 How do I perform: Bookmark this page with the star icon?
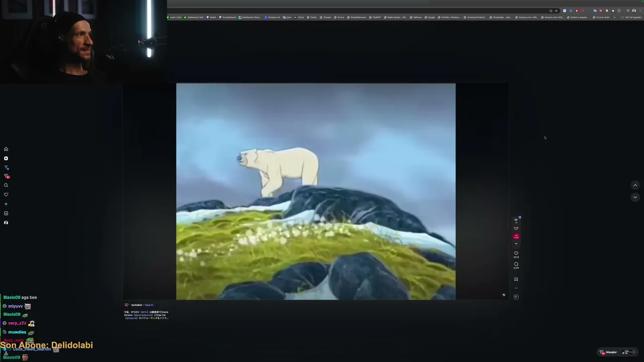pyautogui.click(x=556, y=11)
